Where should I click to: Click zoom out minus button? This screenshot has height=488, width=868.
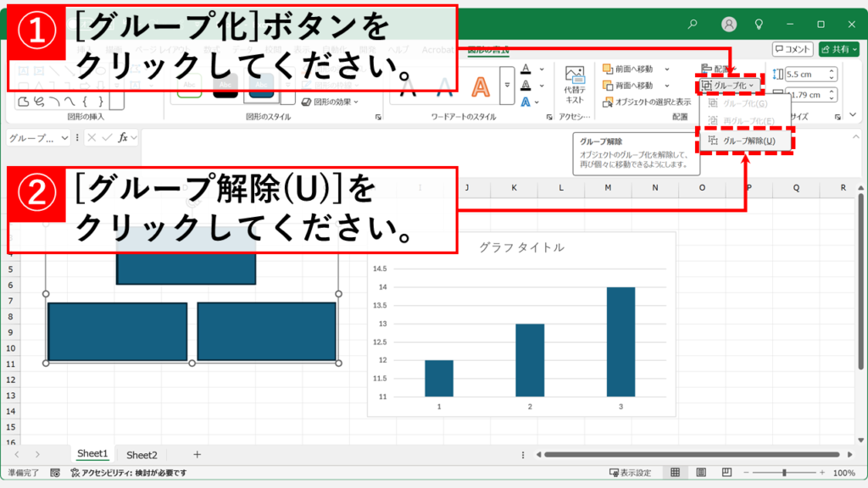pos(746,473)
